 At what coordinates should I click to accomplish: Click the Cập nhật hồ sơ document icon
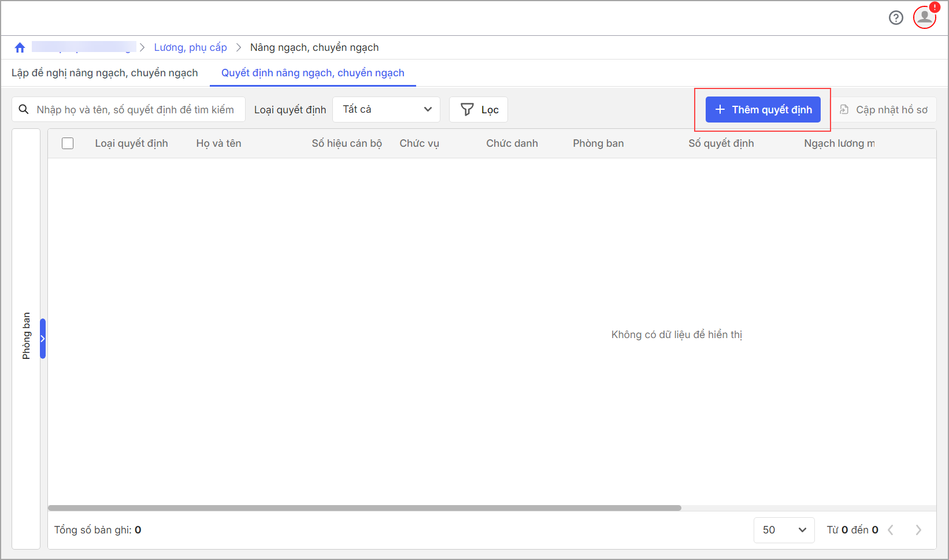844,109
